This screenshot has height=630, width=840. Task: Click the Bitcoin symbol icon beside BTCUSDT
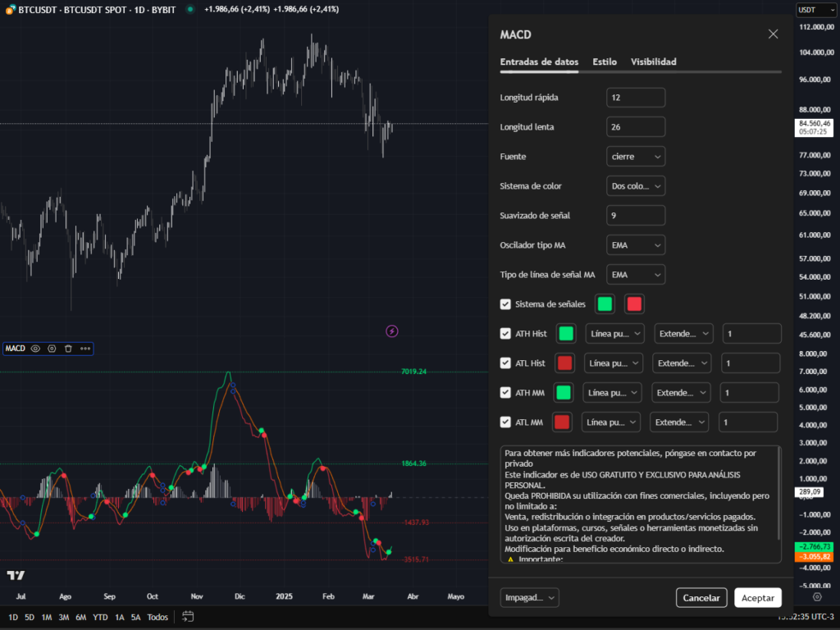10,10
